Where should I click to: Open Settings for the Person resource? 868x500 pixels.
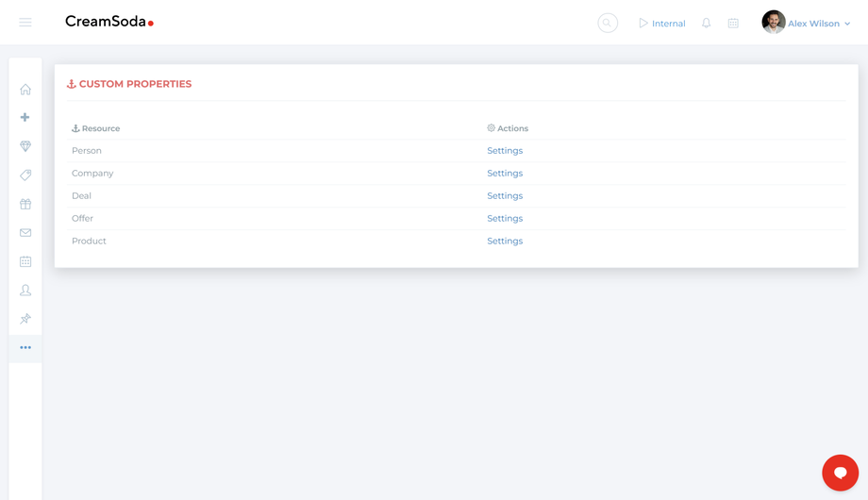[505, 151]
